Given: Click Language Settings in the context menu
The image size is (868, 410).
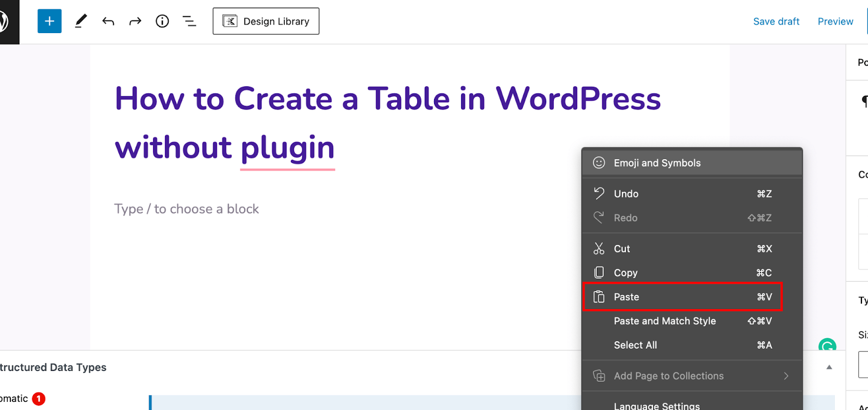Looking at the screenshot, I should click(692, 405).
